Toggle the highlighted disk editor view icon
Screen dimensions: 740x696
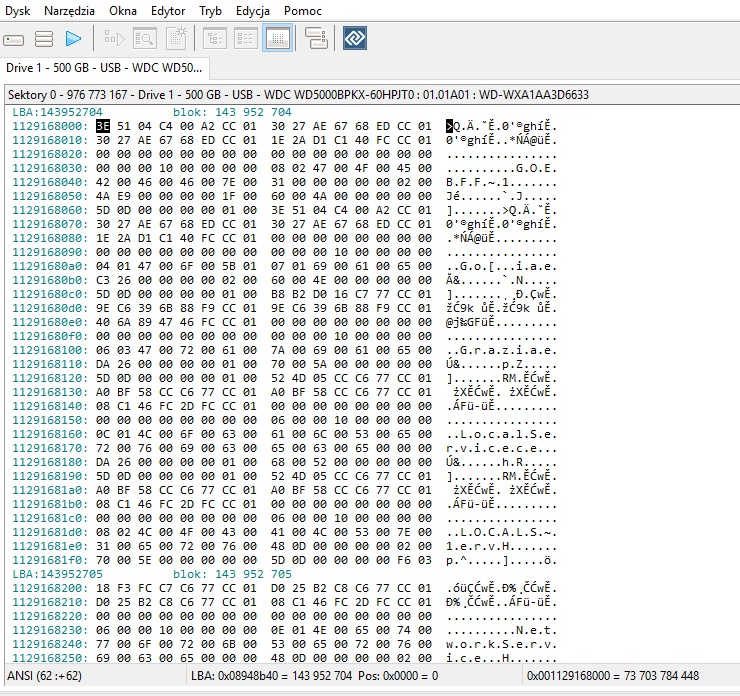[278, 38]
